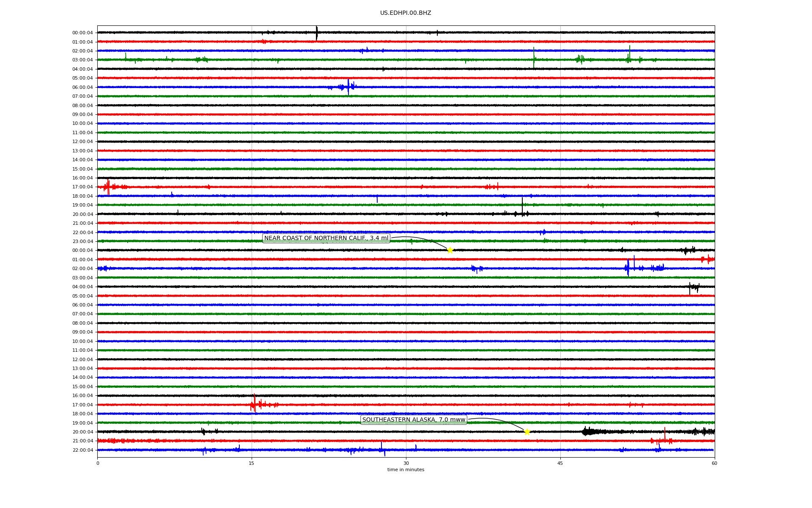Click the NEAR COAST OF NORTHERN CALIF. annotation label
This screenshot has height=508, width=812.
point(326,238)
